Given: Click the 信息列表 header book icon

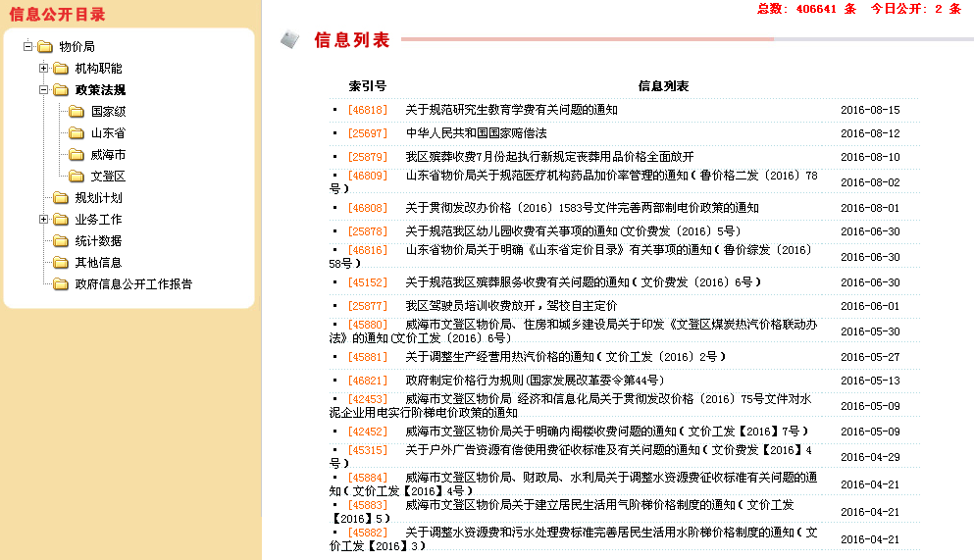Looking at the screenshot, I should coord(288,40).
